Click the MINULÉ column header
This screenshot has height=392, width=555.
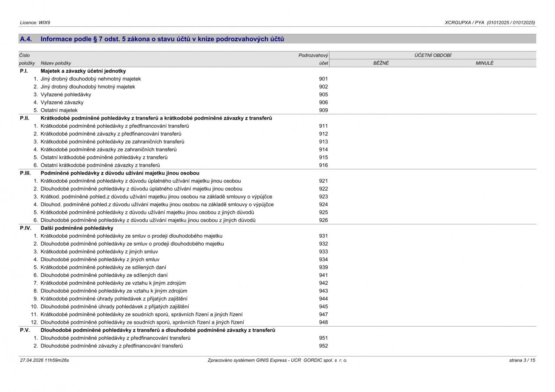pos(484,63)
